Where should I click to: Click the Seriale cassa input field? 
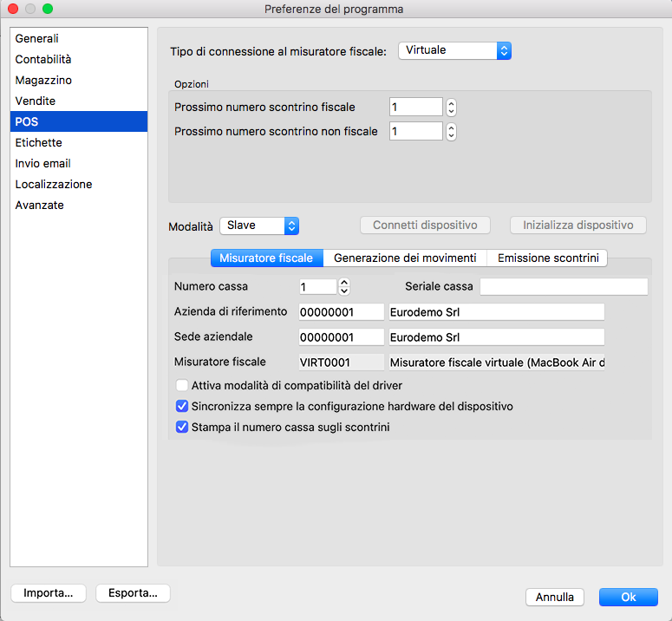(x=564, y=286)
